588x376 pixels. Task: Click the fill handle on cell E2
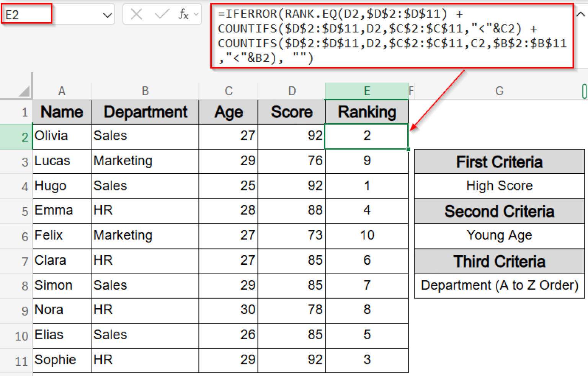pos(408,149)
